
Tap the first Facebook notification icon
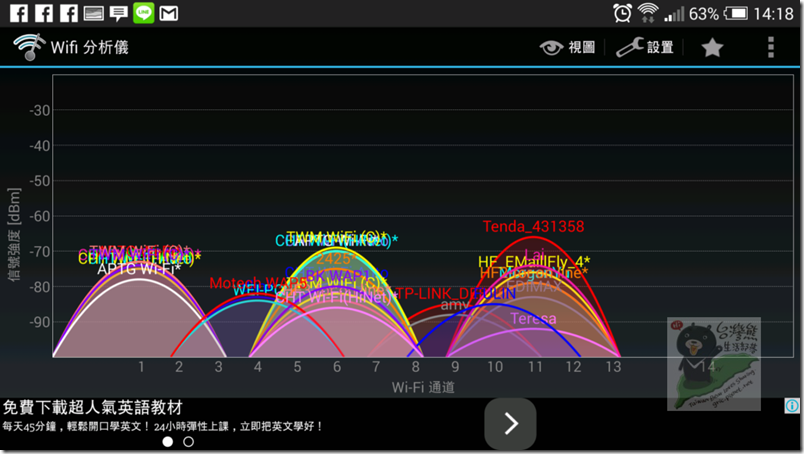coord(19,13)
